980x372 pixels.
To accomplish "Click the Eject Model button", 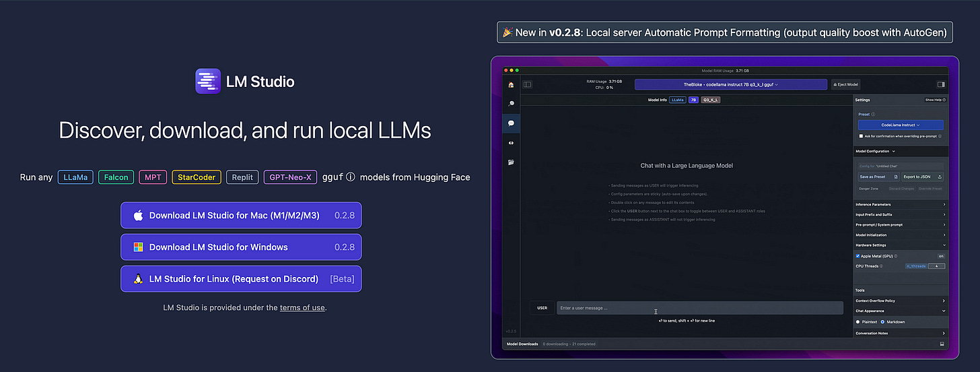I will click(845, 84).
